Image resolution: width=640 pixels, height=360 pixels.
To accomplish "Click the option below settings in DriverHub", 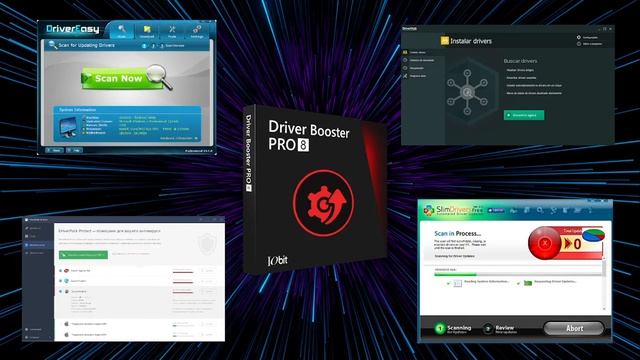I will point(589,44).
